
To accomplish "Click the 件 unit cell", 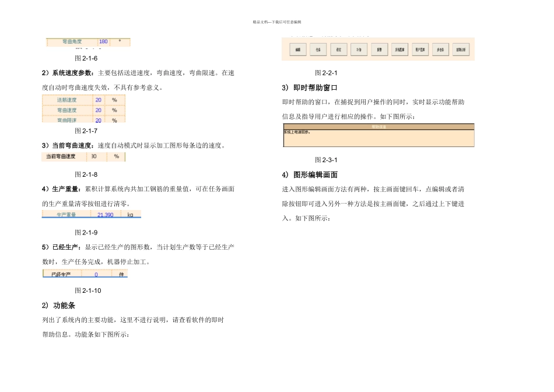I will tap(121, 274).
